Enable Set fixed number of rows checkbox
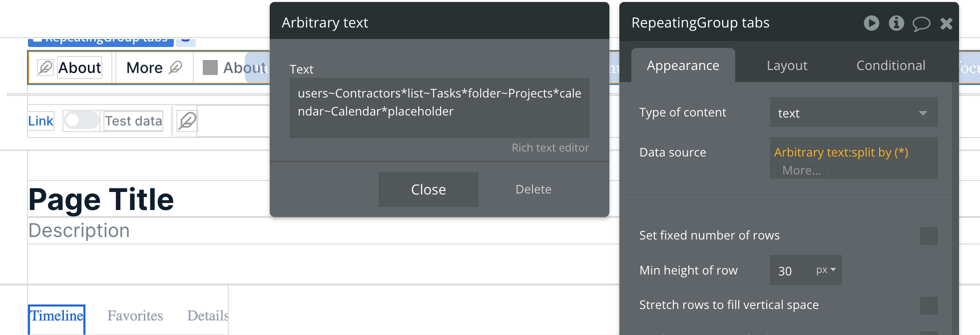Image resolution: width=980 pixels, height=335 pixels. point(929,236)
